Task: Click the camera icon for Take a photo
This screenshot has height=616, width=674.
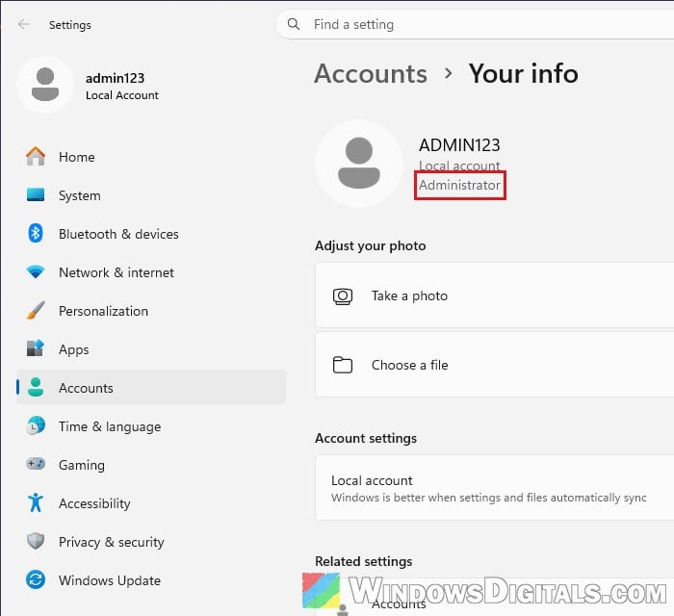Action: [343, 296]
